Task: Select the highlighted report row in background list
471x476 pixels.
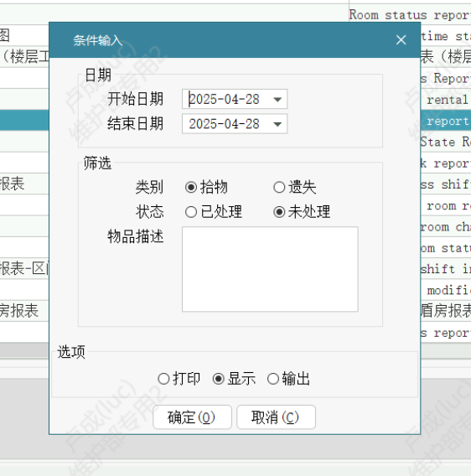Action: [446, 121]
